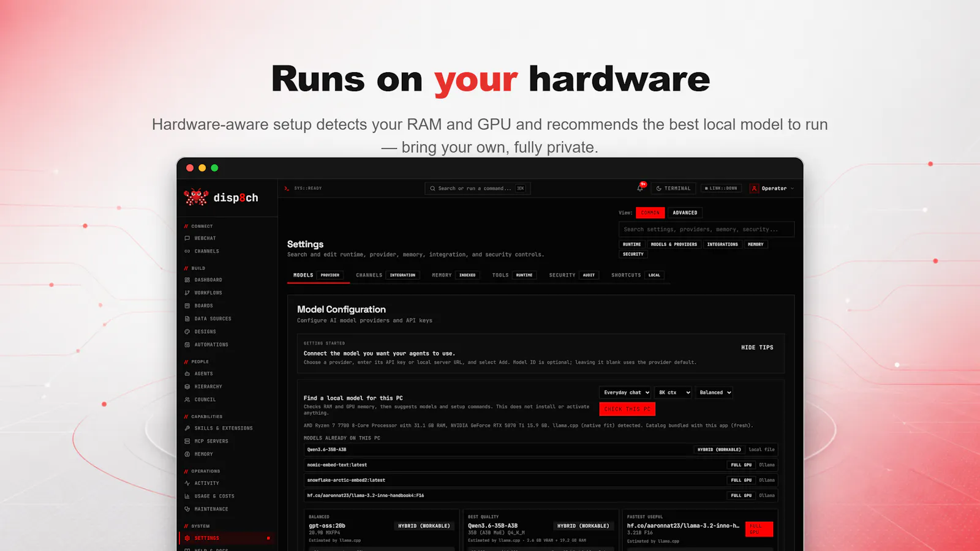
Task: Click the disp8ch logo
Action: click(x=221, y=197)
